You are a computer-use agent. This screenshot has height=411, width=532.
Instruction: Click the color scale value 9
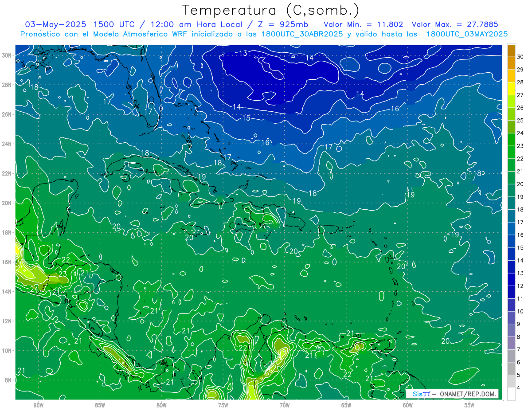point(519,324)
